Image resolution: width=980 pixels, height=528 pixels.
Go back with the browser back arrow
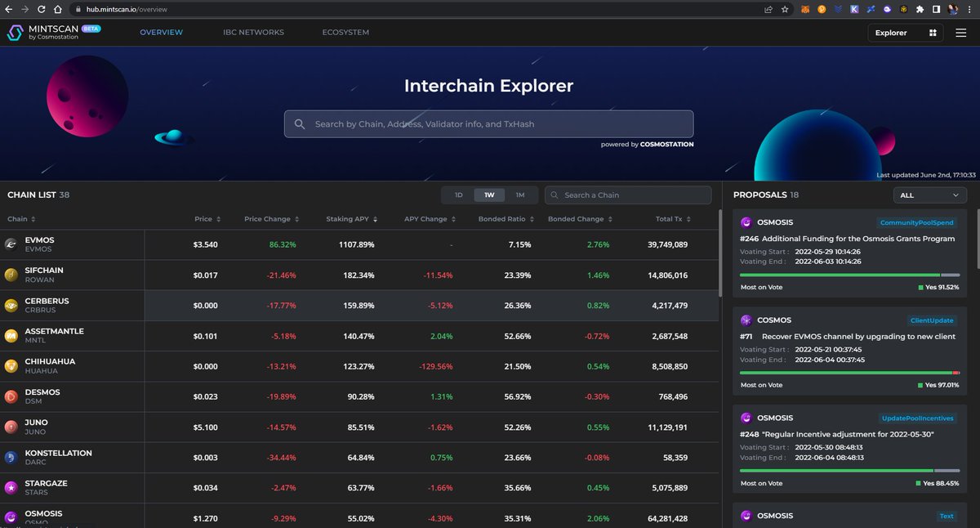[8, 9]
